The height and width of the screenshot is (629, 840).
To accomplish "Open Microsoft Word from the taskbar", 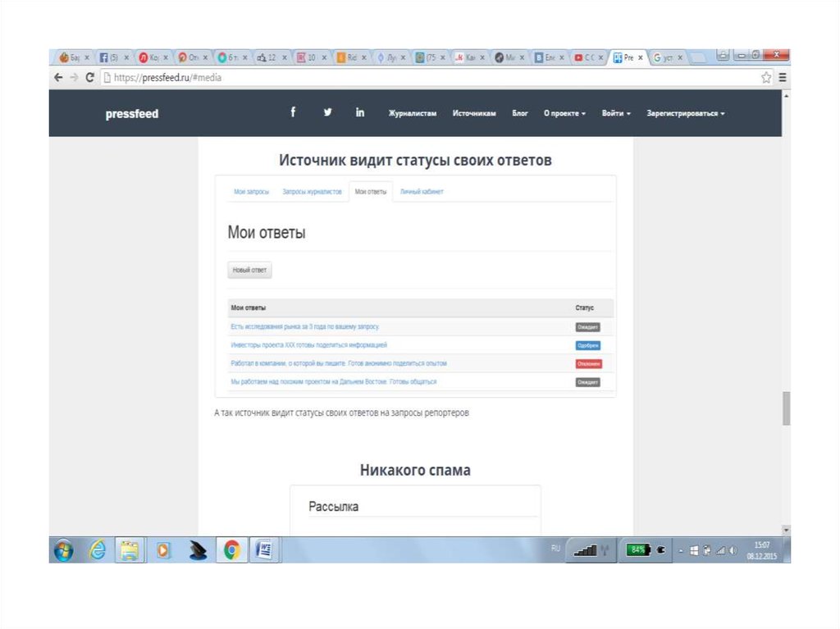I will (264, 551).
